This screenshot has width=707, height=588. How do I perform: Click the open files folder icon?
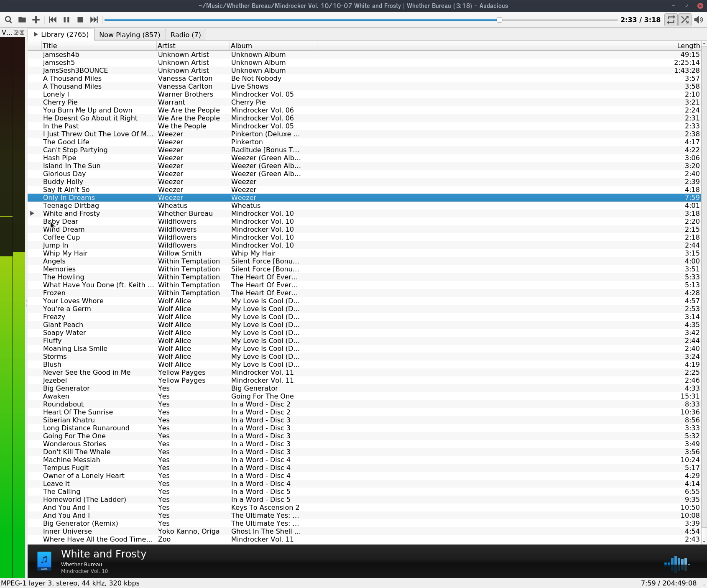tap(22, 20)
